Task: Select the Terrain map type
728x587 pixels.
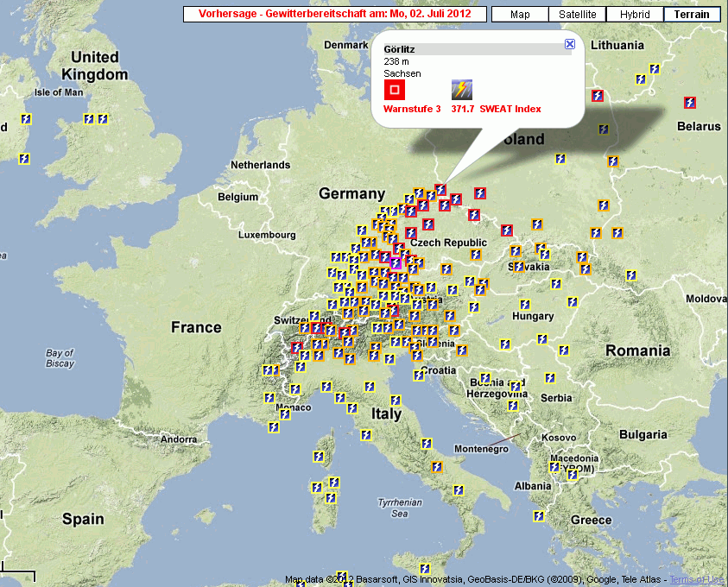Action: [692, 15]
